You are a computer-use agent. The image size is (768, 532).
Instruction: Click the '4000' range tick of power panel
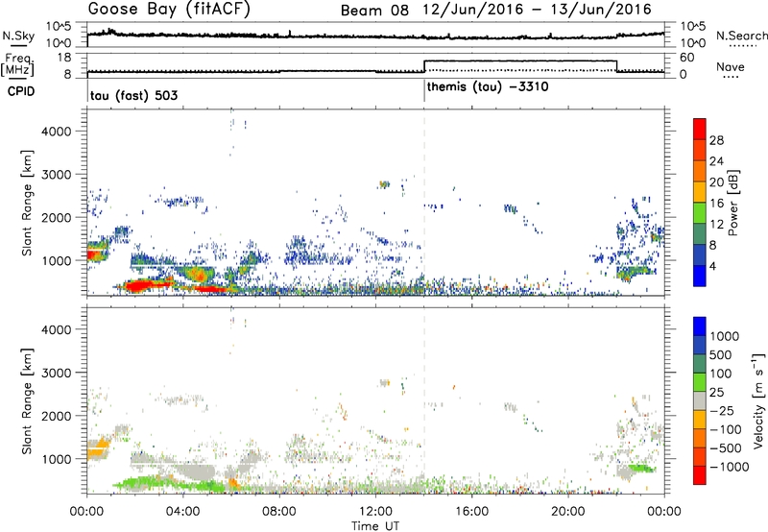[x=57, y=132]
